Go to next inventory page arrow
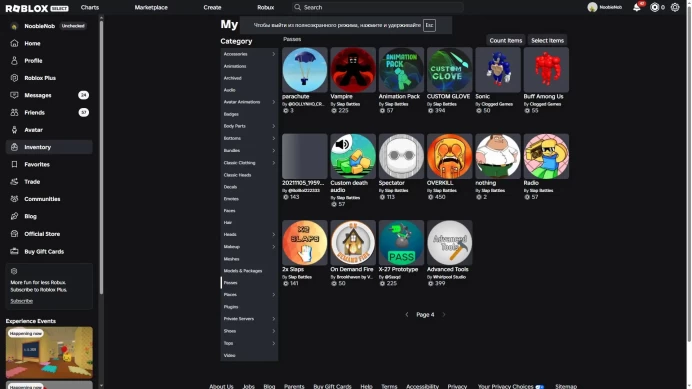 (x=444, y=315)
